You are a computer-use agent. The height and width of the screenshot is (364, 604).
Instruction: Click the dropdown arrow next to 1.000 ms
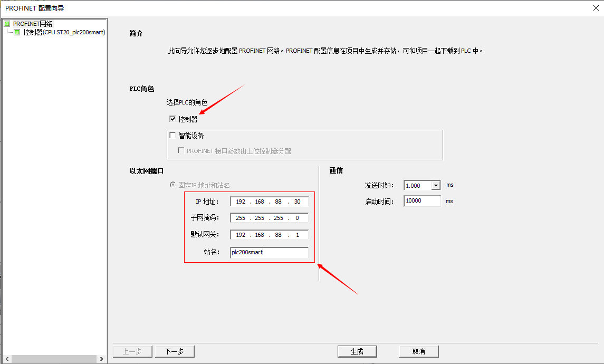[x=435, y=185]
